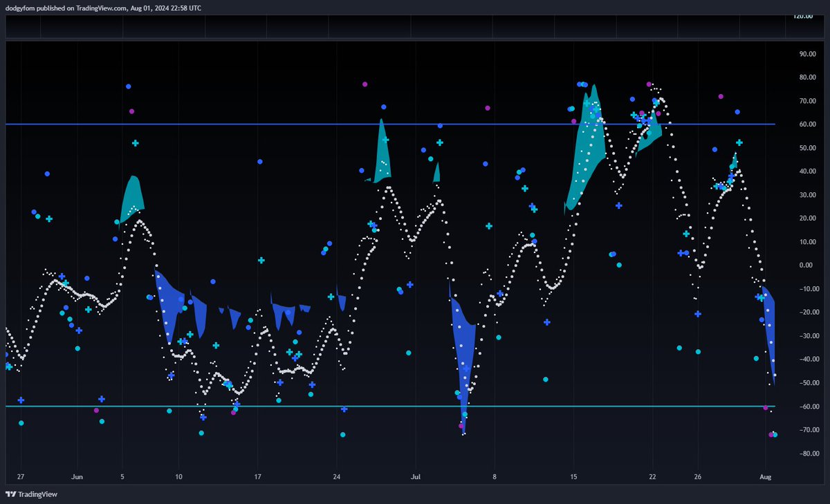Click the 70.00 price scale value
The image size is (830, 504).
coord(806,100)
